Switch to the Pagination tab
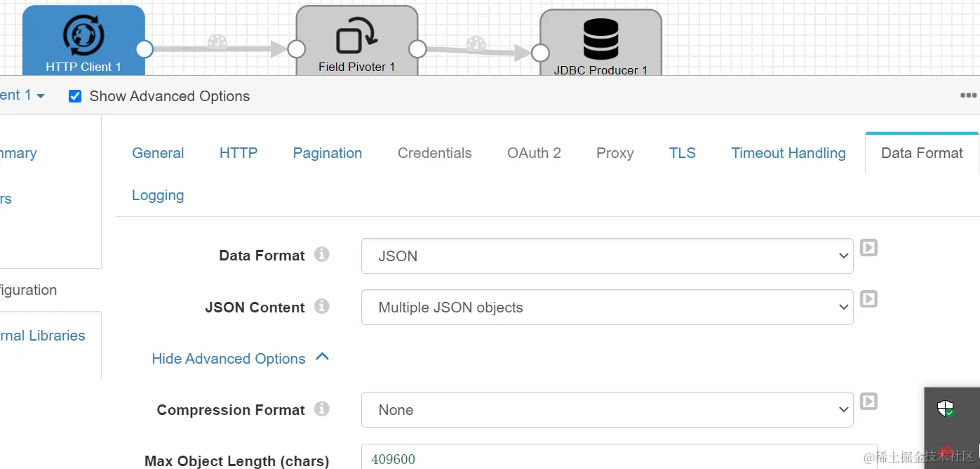This screenshot has width=980, height=469. 328,153
